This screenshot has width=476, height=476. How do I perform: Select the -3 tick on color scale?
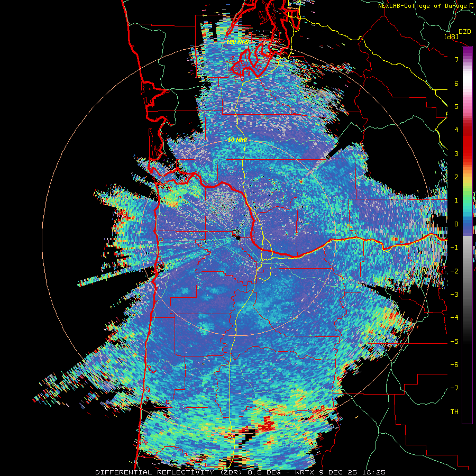click(454, 295)
